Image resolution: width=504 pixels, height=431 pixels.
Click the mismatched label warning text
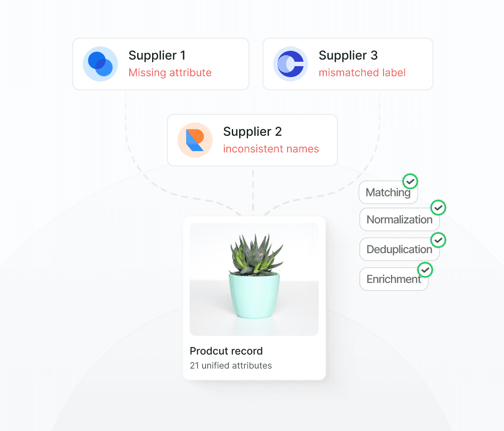coord(362,73)
